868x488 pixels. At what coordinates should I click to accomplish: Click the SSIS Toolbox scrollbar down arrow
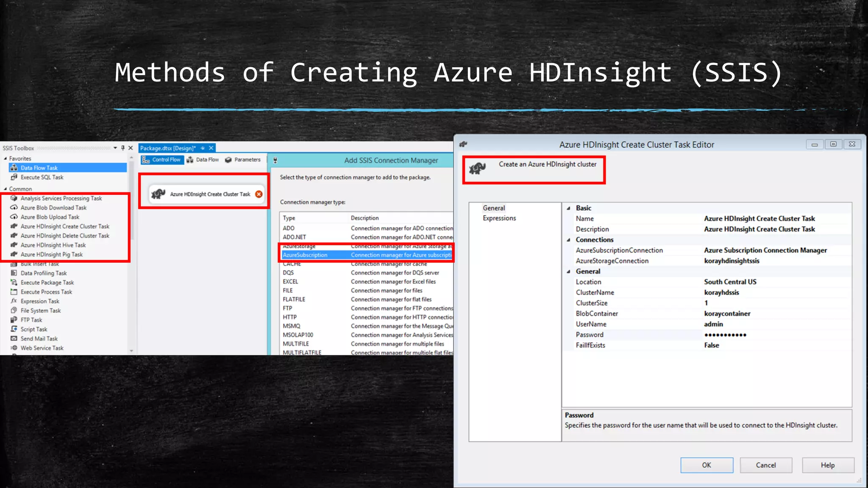[x=131, y=351]
